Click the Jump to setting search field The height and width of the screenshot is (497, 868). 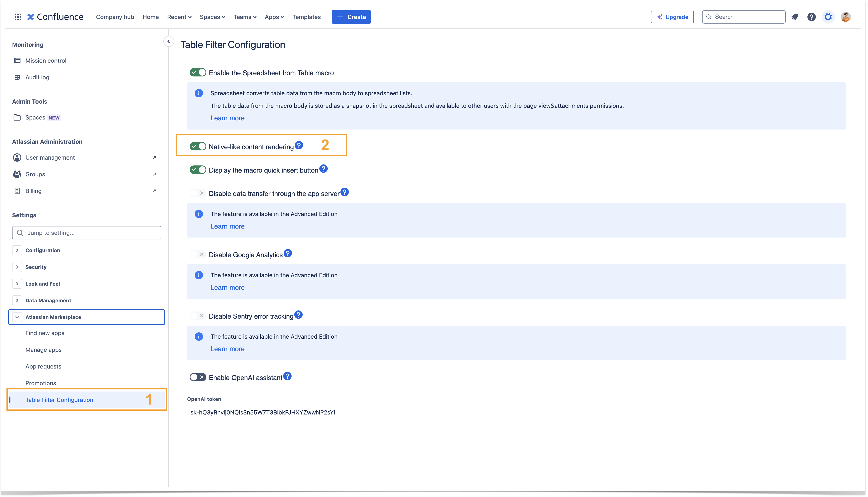tap(87, 233)
